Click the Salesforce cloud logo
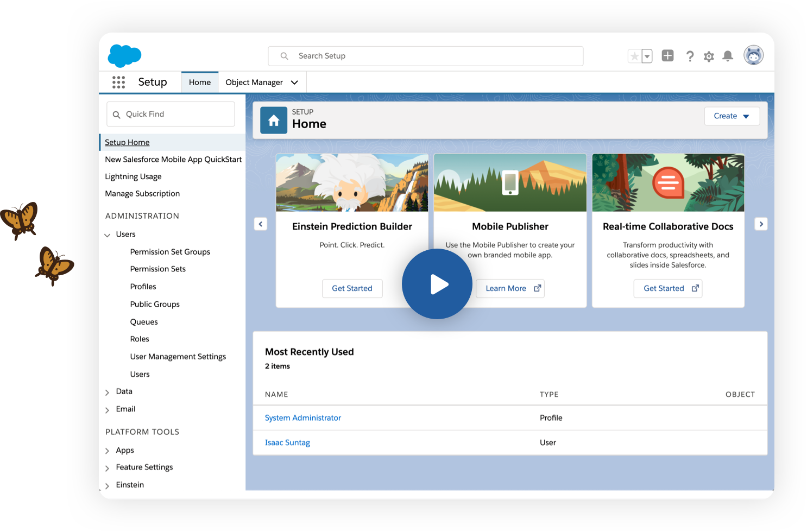 [124, 56]
